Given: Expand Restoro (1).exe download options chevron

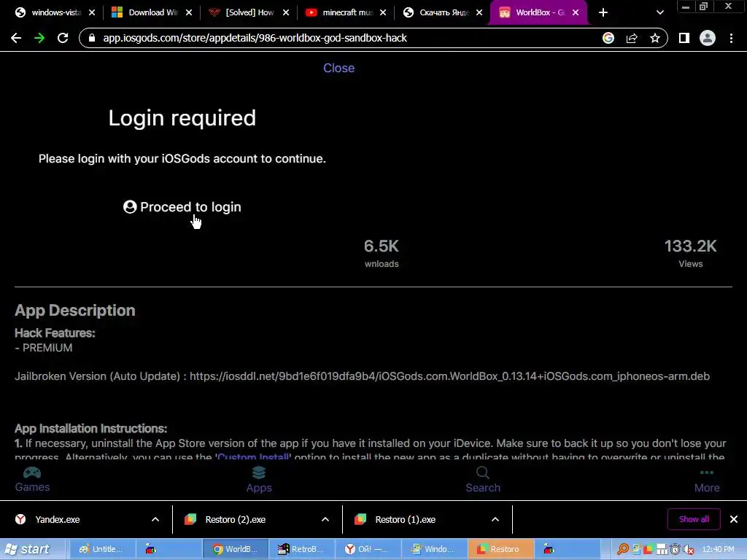Looking at the screenshot, I should point(495,519).
